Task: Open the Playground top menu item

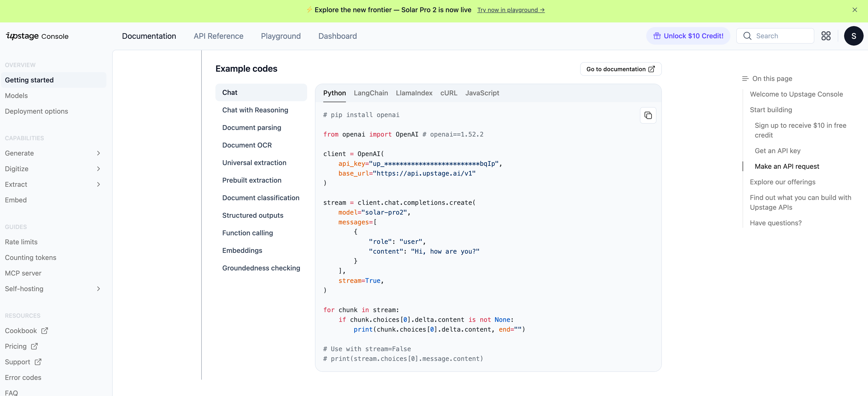Action: tap(280, 36)
